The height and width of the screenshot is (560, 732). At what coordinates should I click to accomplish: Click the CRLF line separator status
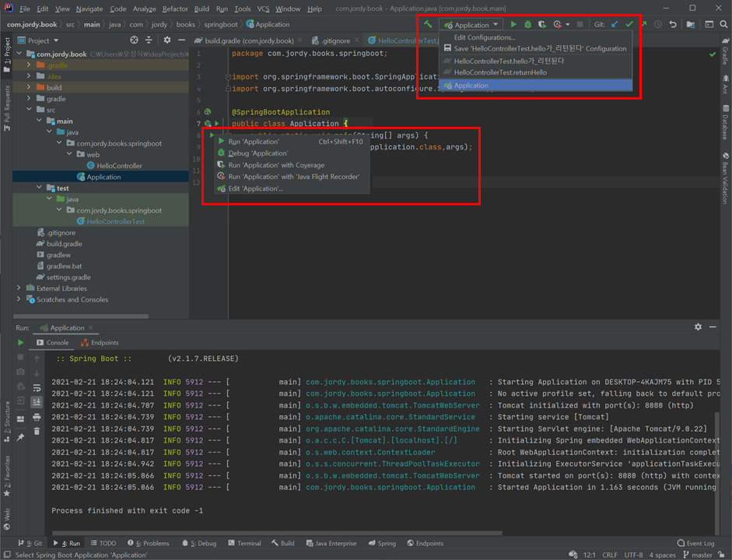click(x=610, y=555)
